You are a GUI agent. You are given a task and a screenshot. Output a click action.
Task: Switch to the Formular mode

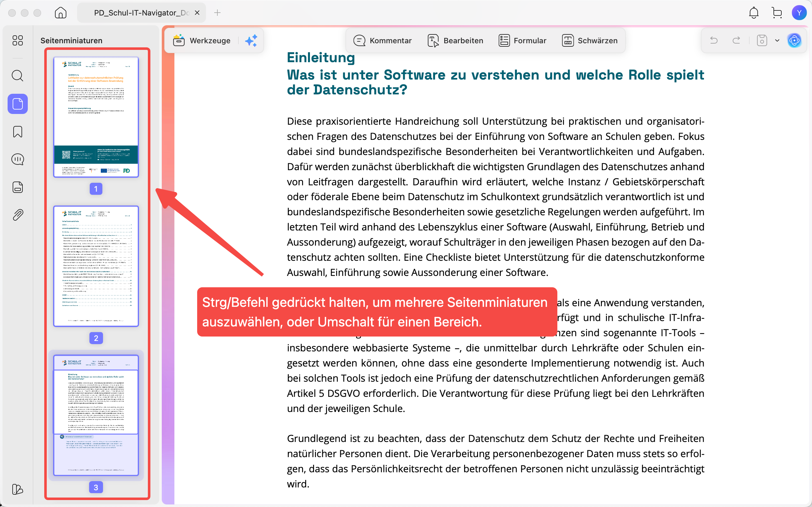pyautogui.click(x=523, y=41)
